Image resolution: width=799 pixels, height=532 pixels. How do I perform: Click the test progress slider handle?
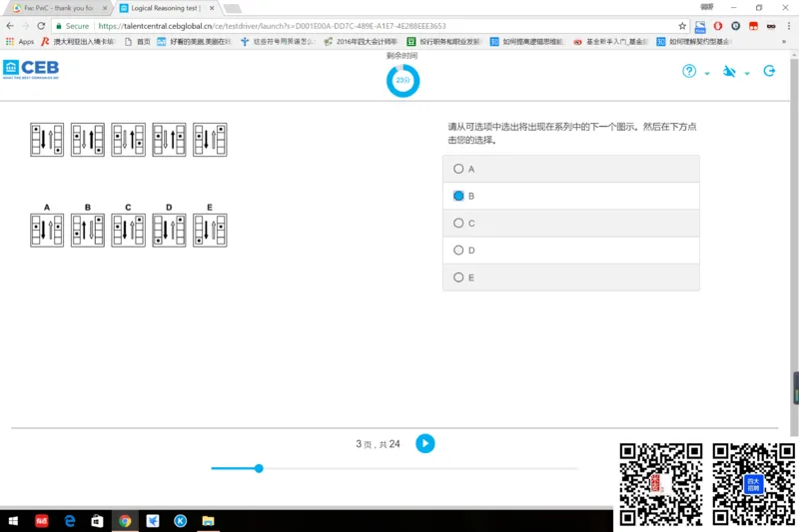click(259, 468)
